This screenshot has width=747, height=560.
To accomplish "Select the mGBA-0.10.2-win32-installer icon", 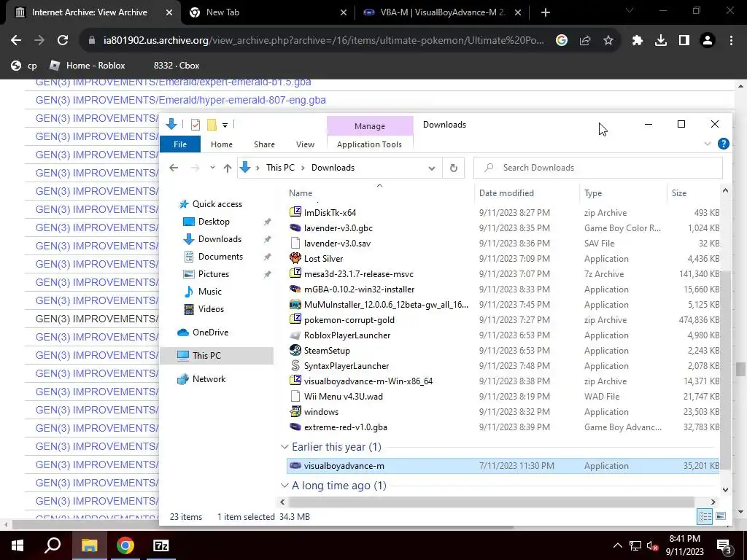I will (295, 289).
